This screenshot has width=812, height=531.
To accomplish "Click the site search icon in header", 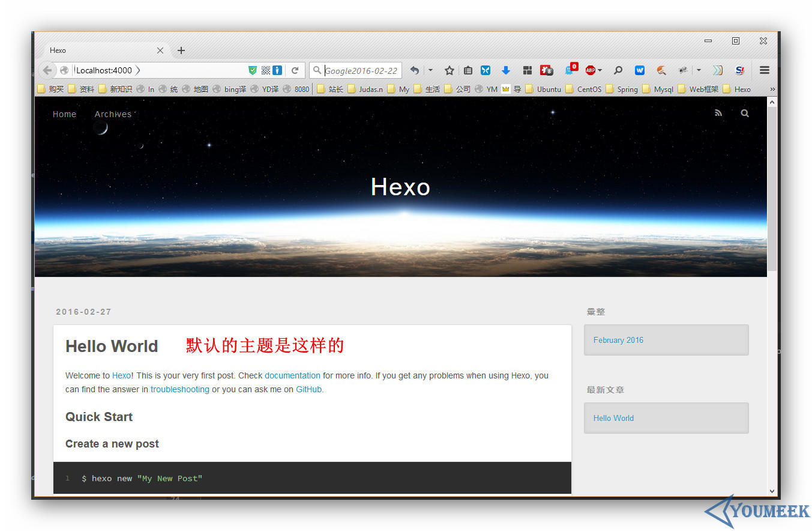I will pos(745,113).
